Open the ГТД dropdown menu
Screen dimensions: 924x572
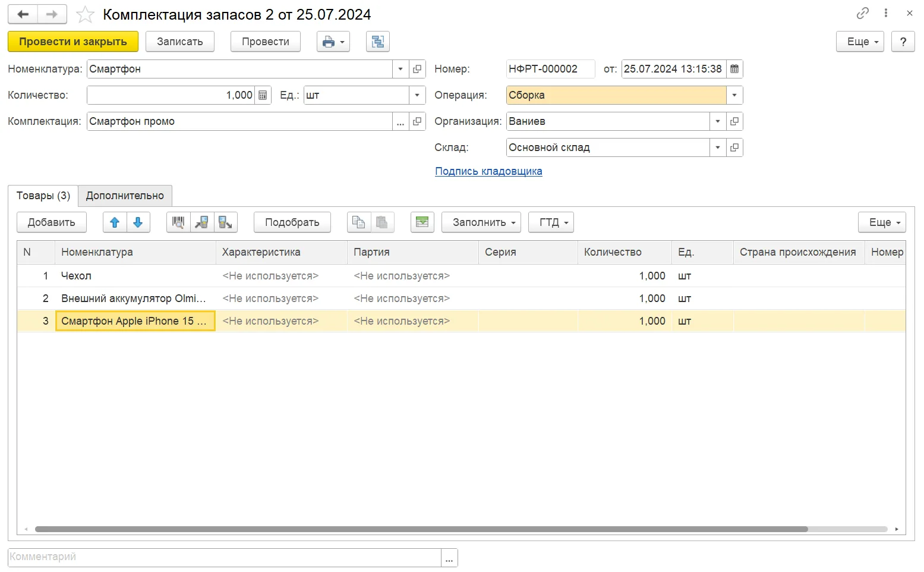(x=551, y=222)
